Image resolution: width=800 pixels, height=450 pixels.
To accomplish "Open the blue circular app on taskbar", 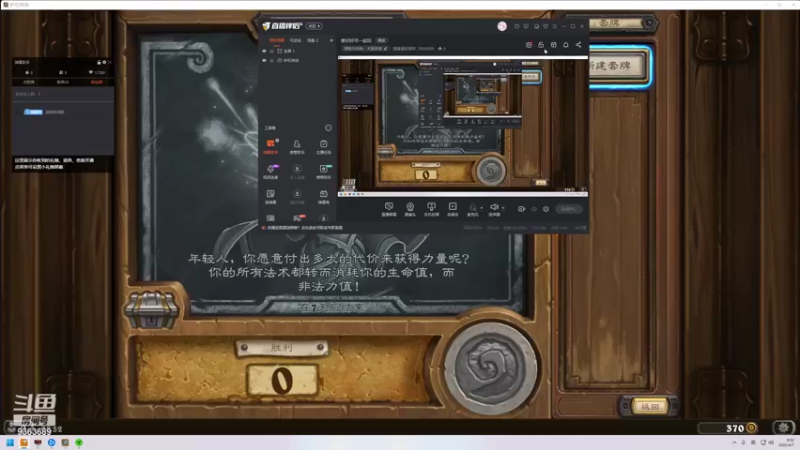I will click(x=52, y=442).
